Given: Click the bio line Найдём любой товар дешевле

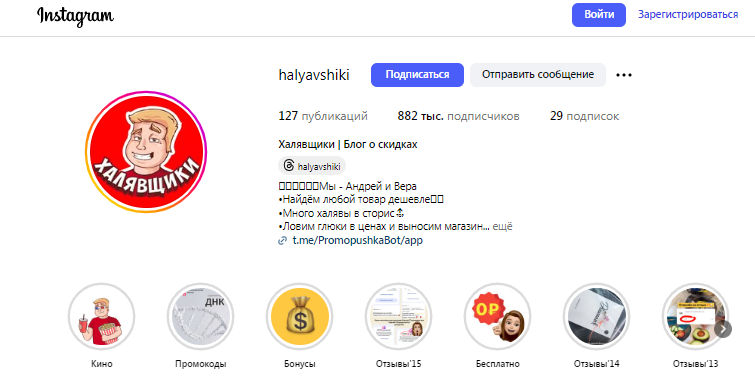Looking at the screenshot, I should tap(361, 199).
